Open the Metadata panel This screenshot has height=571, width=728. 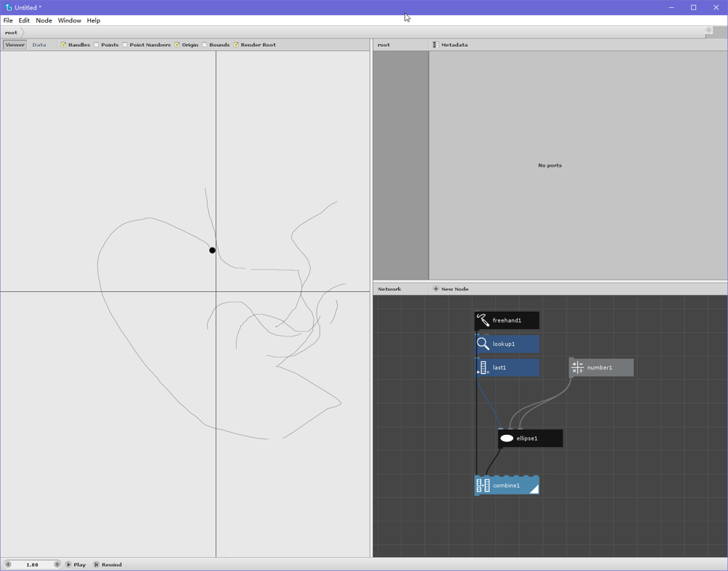(x=450, y=44)
